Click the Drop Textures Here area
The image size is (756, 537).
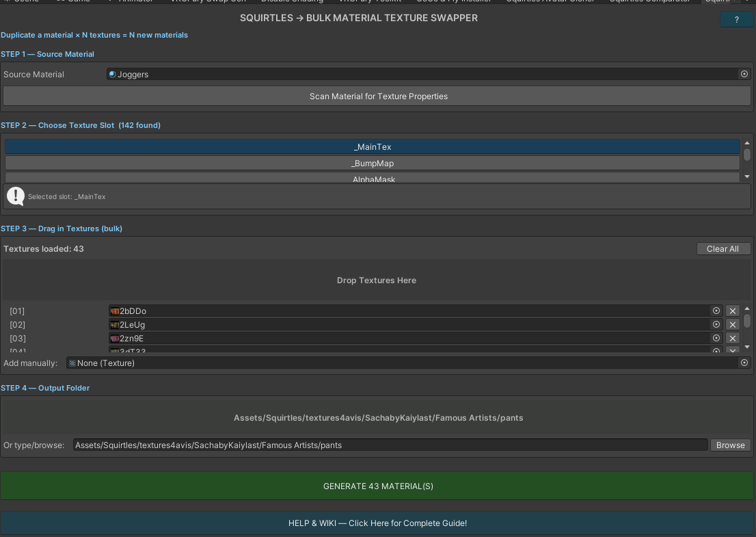point(376,280)
